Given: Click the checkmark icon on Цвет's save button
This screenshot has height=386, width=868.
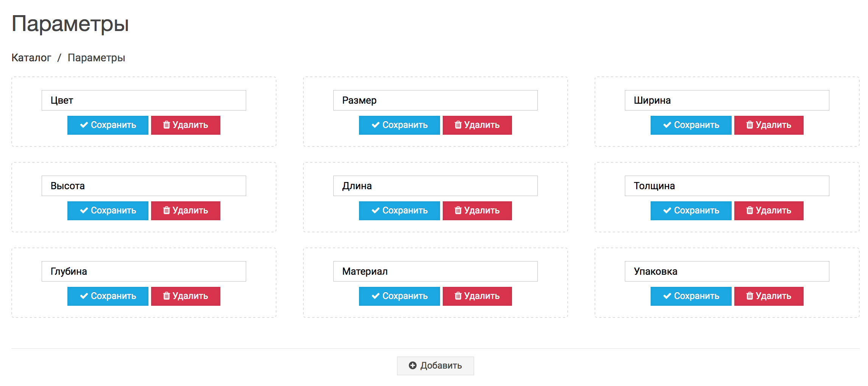Looking at the screenshot, I should click(x=84, y=125).
